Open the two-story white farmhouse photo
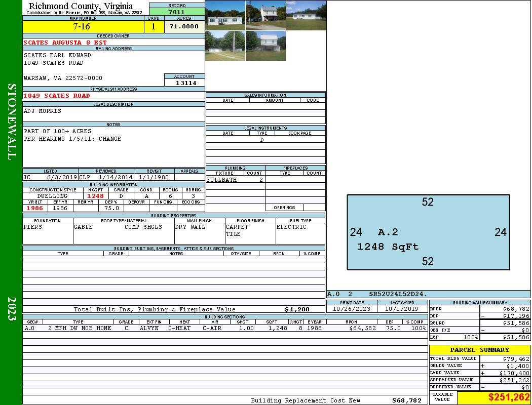Screen dimensions: 532x405 tap(265, 15)
